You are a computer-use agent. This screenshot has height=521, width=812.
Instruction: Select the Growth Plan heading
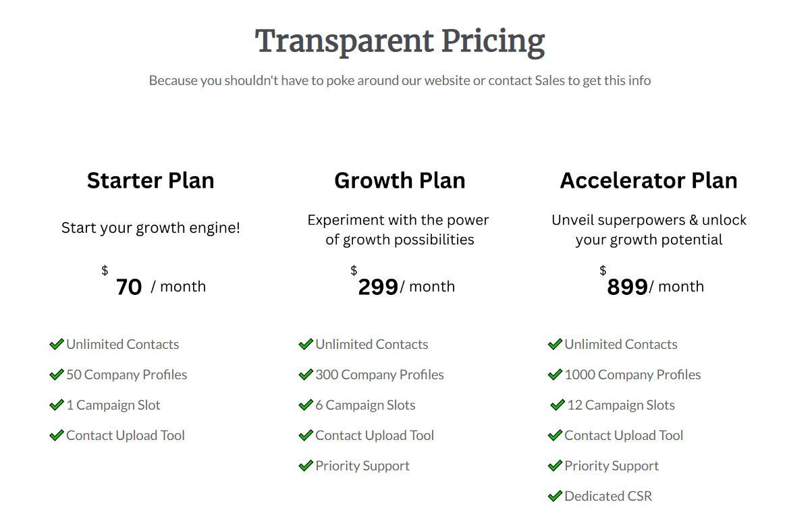400,180
